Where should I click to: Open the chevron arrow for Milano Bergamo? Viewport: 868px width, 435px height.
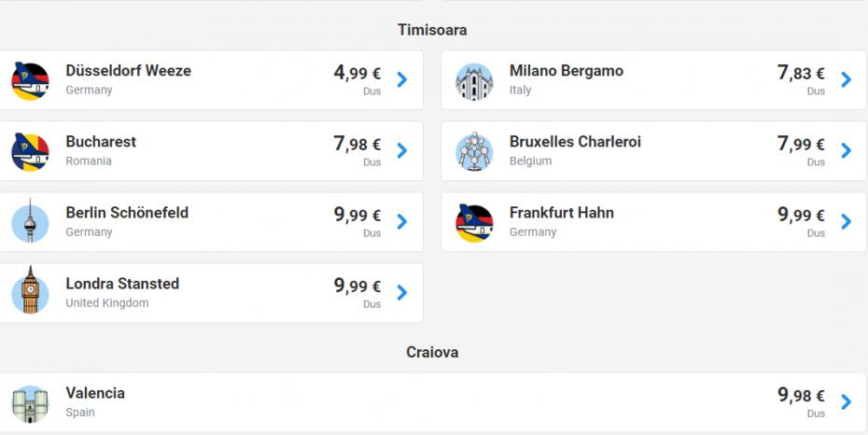click(x=847, y=79)
